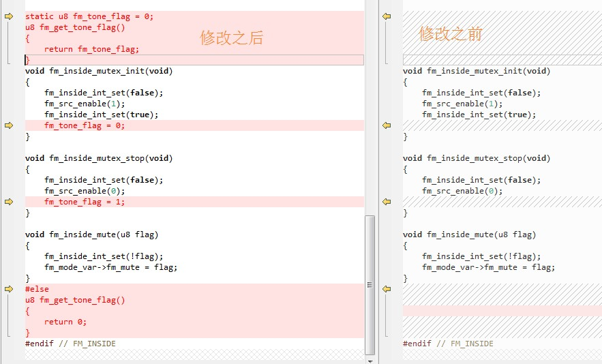The width and height of the screenshot is (602, 364).
Task: Click right pane's top copy-left arrow above fm_inside_mutex_init
Action: coord(387,16)
